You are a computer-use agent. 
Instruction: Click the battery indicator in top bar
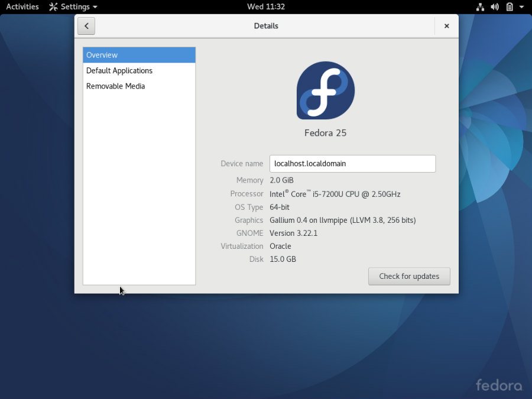(509, 7)
